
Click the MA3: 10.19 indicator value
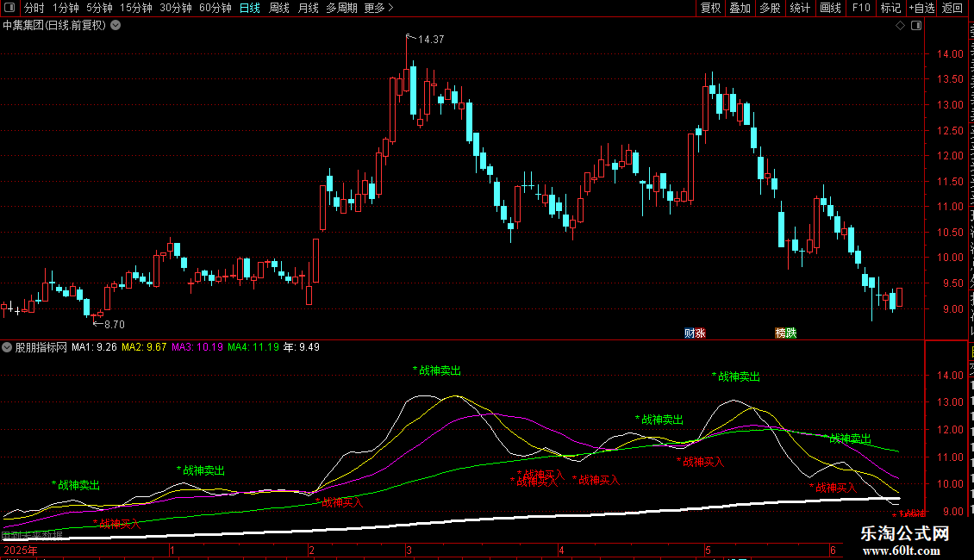(197, 347)
